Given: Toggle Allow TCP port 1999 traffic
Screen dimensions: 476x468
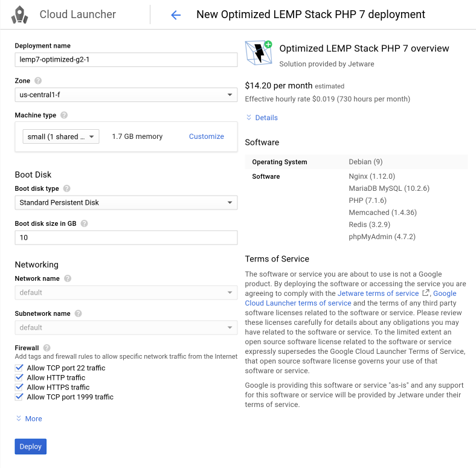Looking at the screenshot, I should [x=19, y=397].
